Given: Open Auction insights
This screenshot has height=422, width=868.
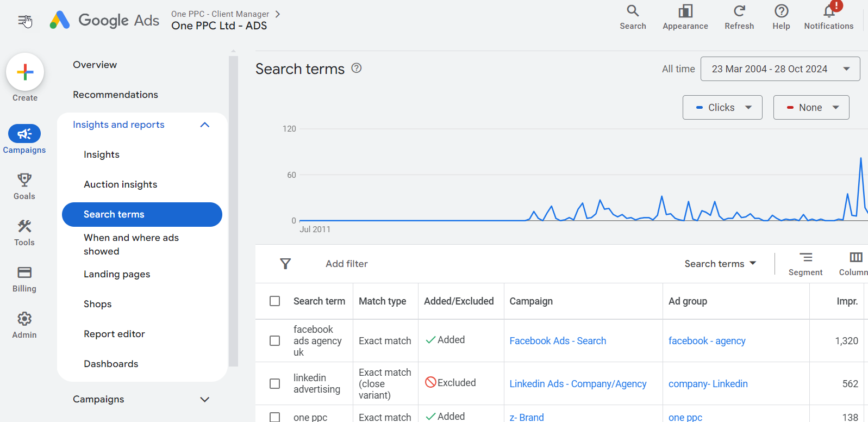Looking at the screenshot, I should [x=121, y=185].
